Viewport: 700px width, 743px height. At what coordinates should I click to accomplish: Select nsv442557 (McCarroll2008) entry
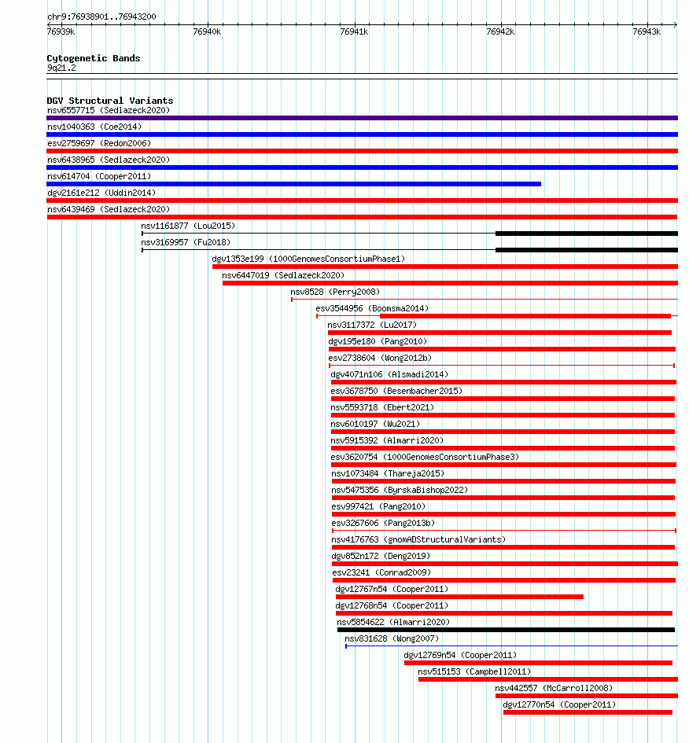pyautogui.click(x=554, y=689)
